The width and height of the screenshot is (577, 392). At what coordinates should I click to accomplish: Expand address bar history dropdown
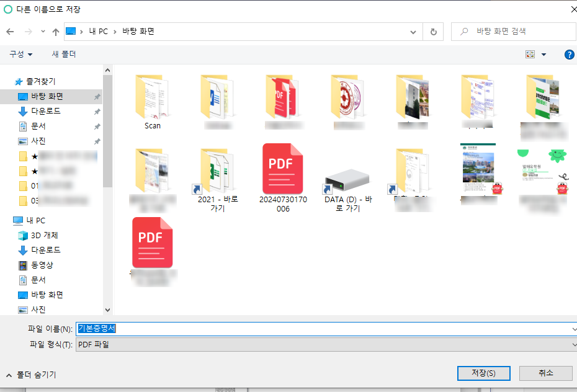pos(413,32)
